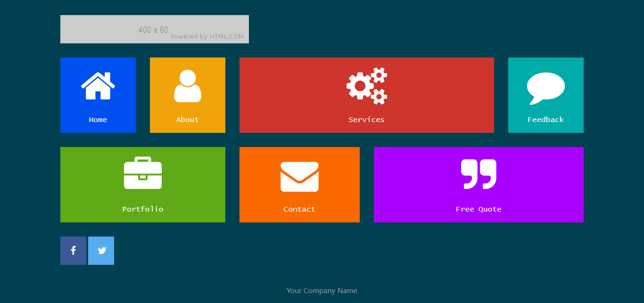Click the house icon on the Home tile
Image resolution: width=644 pixels, height=303 pixels.
coord(98,85)
